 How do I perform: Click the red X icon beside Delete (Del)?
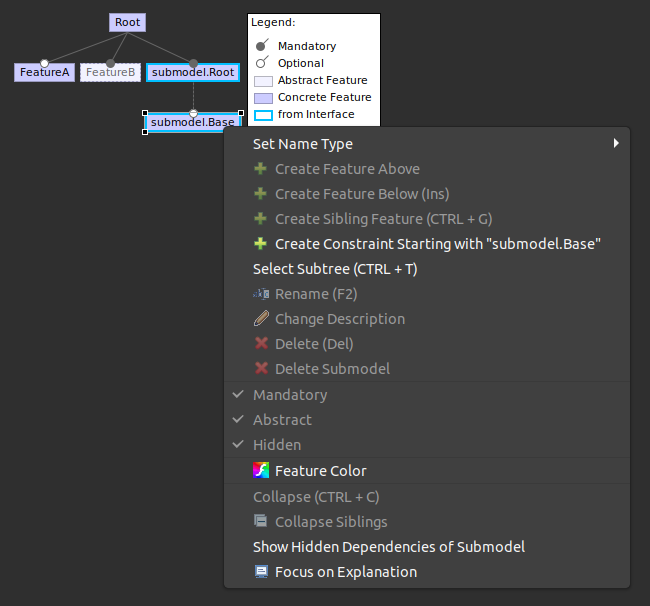(x=261, y=343)
